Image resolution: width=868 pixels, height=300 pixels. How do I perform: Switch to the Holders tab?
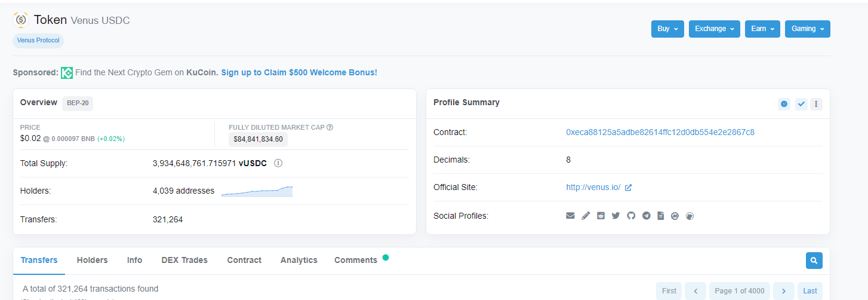click(x=92, y=260)
